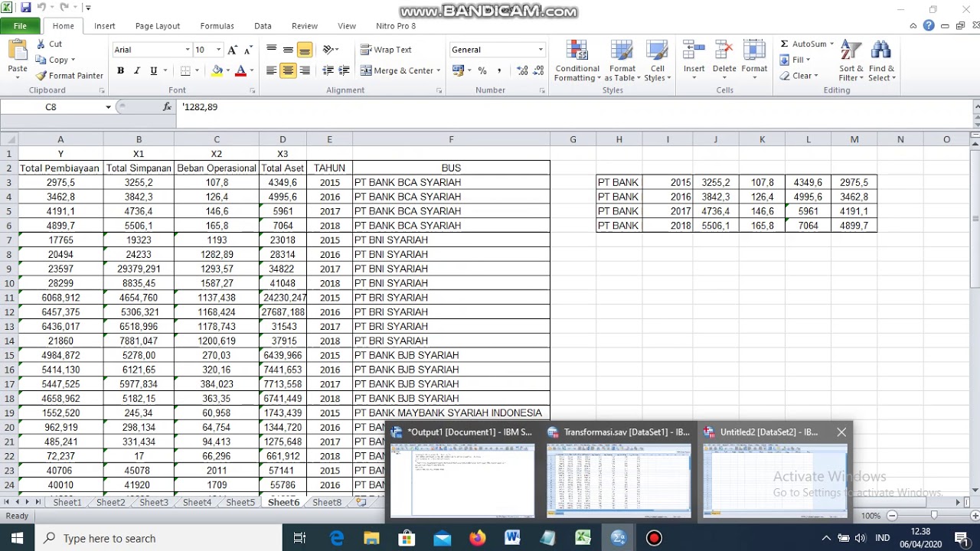Click the Orientation icon
Viewport: 980px width, 551px height.
pos(328,50)
